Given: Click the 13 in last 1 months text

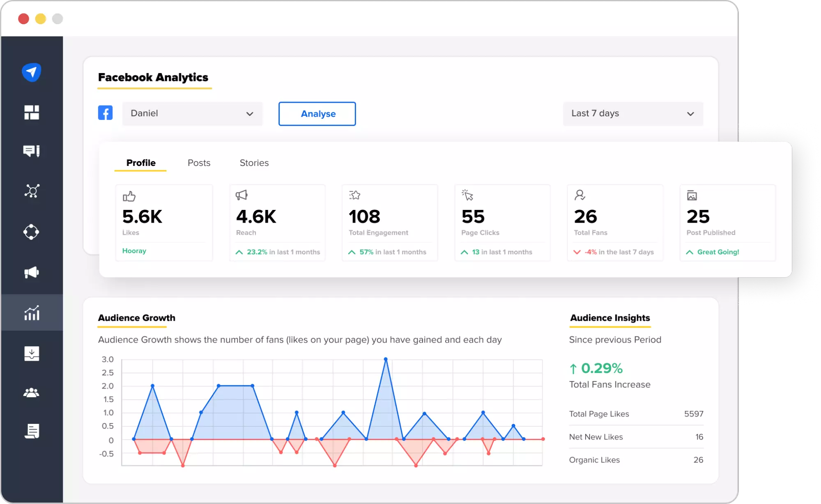Looking at the screenshot, I should pyautogui.click(x=502, y=252).
